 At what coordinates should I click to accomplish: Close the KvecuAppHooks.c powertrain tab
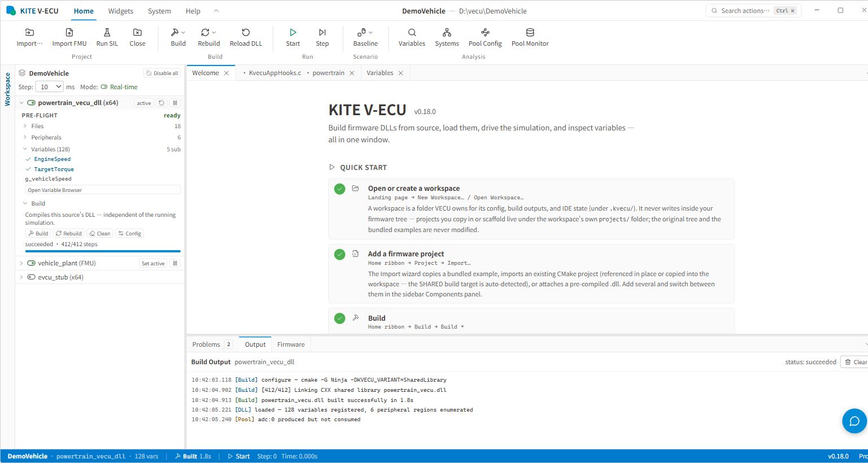click(352, 73)
